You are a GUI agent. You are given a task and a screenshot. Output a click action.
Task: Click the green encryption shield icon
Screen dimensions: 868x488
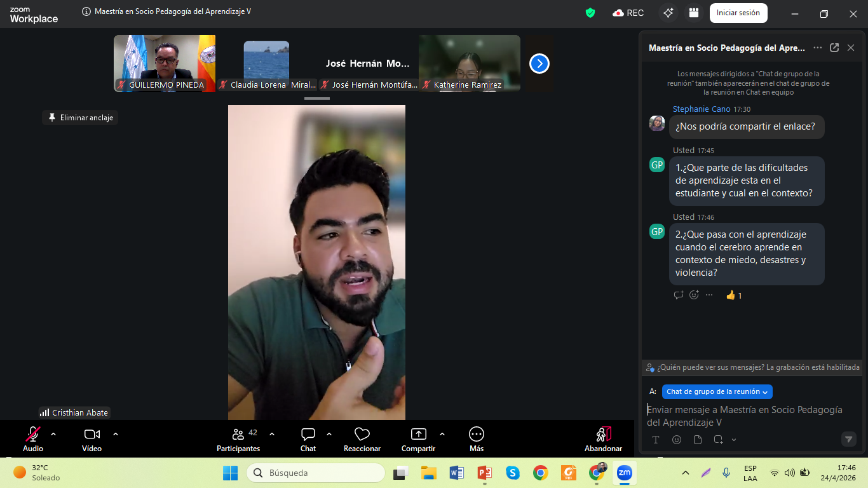[x=590, y=13]
